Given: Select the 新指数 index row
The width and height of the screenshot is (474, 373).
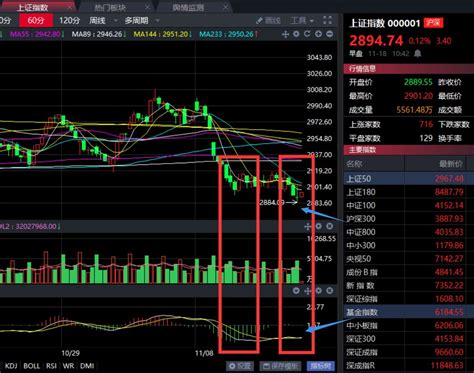Looking at the screenshot, I should click(409, 285).
